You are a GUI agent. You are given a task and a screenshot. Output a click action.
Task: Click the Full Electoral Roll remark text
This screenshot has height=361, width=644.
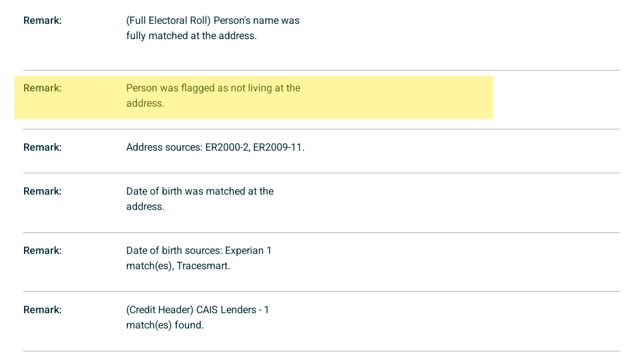tap(212, 28)
